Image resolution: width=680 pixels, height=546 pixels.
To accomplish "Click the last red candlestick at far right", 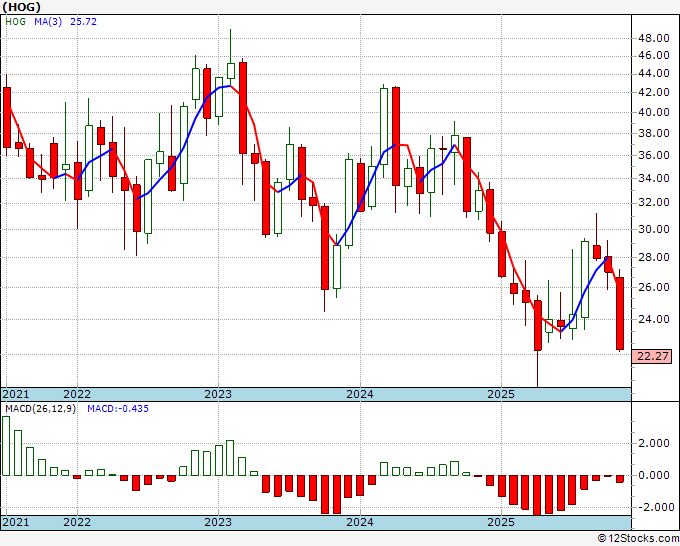I will (620, 314).
